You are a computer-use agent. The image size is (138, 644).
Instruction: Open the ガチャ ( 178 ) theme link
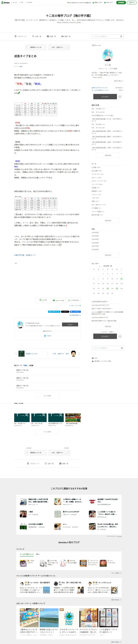tap(97, 178)
